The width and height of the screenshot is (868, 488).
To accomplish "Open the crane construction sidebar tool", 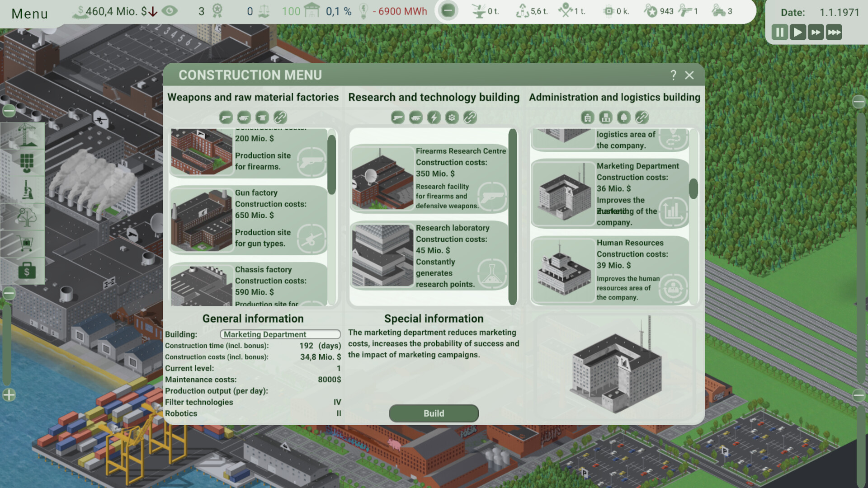I will tap(26, 135).
